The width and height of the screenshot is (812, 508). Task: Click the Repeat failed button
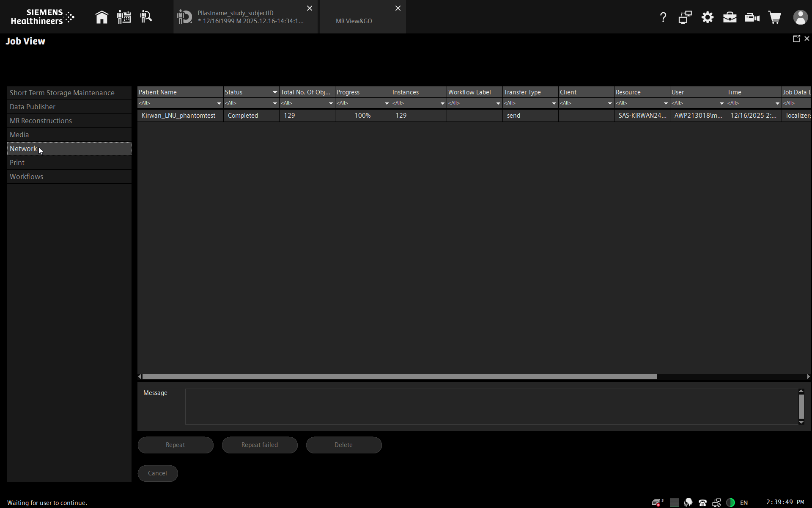tap(260, 445)
